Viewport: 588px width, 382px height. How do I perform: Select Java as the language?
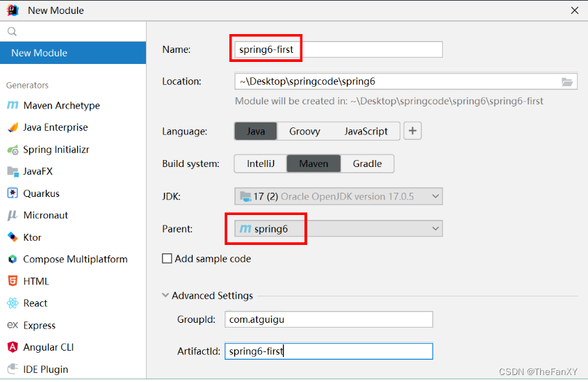click(256, 132)
